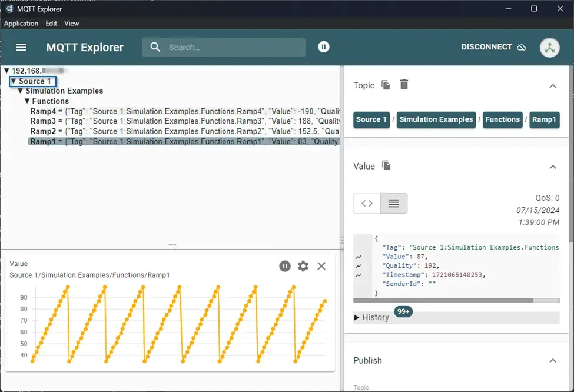Collapse the Topic panel with its chevron
The width and height of the screenshot is (574, 392).
(x=552, y=85)
